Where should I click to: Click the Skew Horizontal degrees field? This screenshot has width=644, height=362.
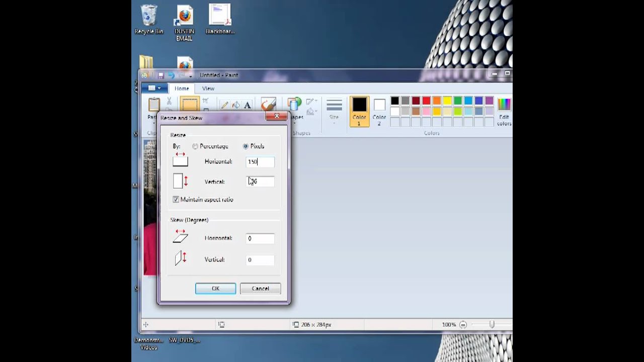(x=260, y=238)
